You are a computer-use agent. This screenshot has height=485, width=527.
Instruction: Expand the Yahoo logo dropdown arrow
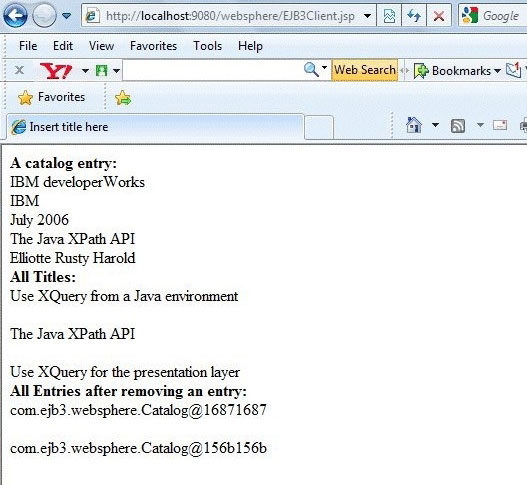tap(85, 71)
